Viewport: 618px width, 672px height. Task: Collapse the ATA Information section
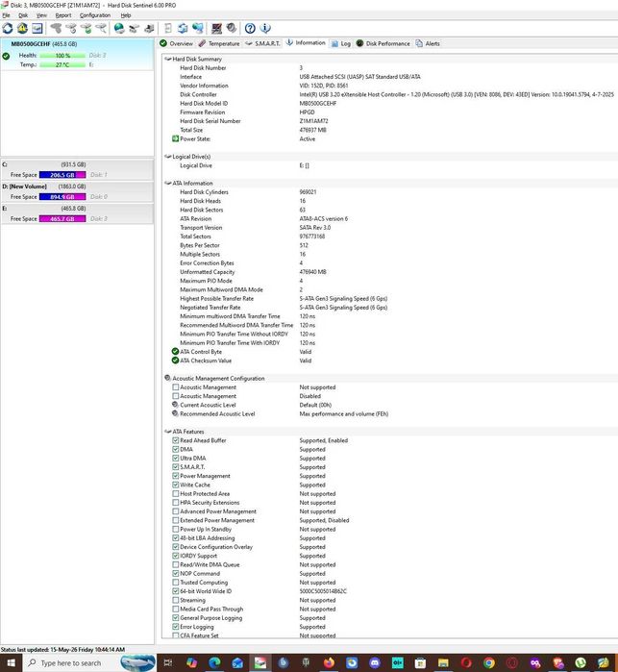click(168, 183)
